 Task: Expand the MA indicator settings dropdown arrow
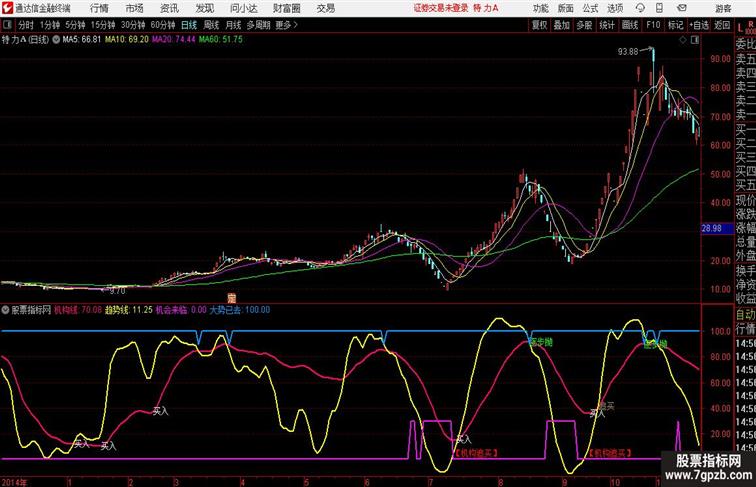tap(56, 40)
